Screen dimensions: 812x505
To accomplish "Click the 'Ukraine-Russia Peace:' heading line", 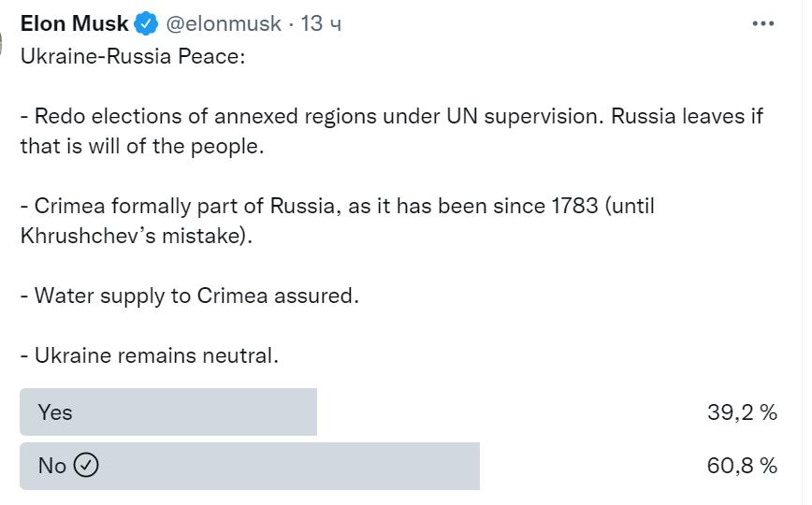I will coord(132,56).
